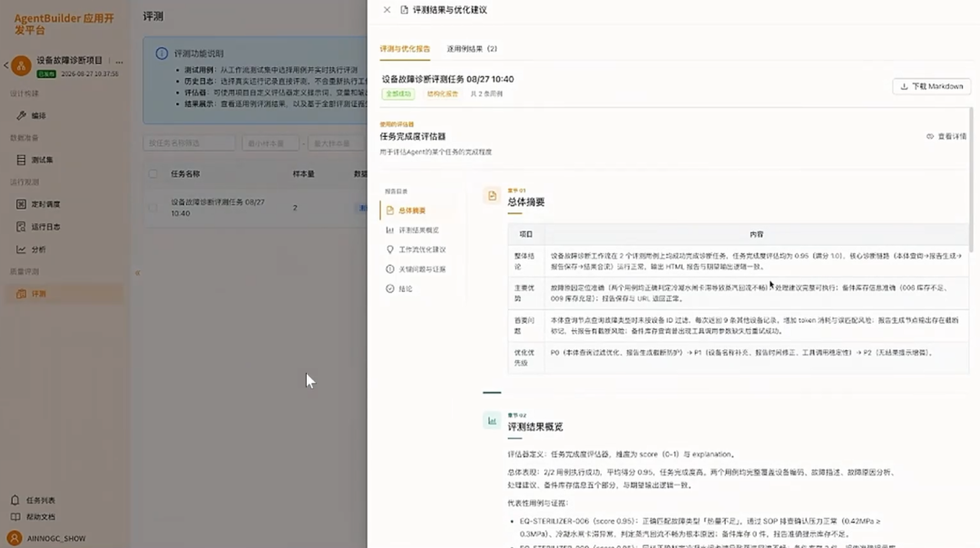Open the 编排 orchestration icon in sidebar
The height and width of the screenshot is (548, 980).
pos(21,115)
